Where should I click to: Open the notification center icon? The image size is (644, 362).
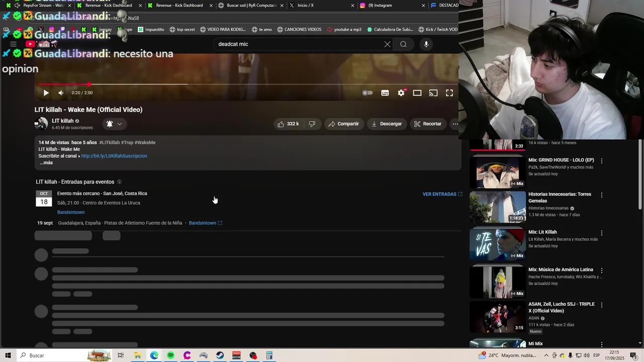pyautogui.click(x=633, y=355)
